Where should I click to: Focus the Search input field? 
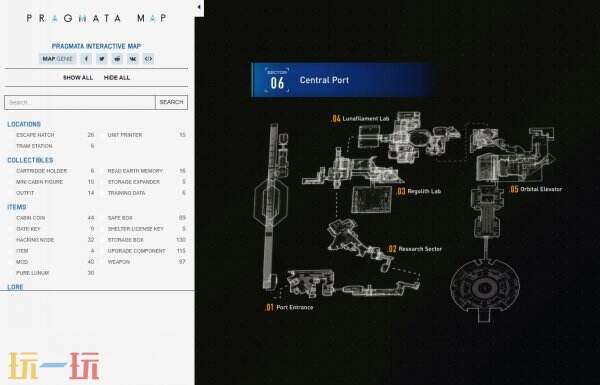pyautogui.click(x=80, y=102)
